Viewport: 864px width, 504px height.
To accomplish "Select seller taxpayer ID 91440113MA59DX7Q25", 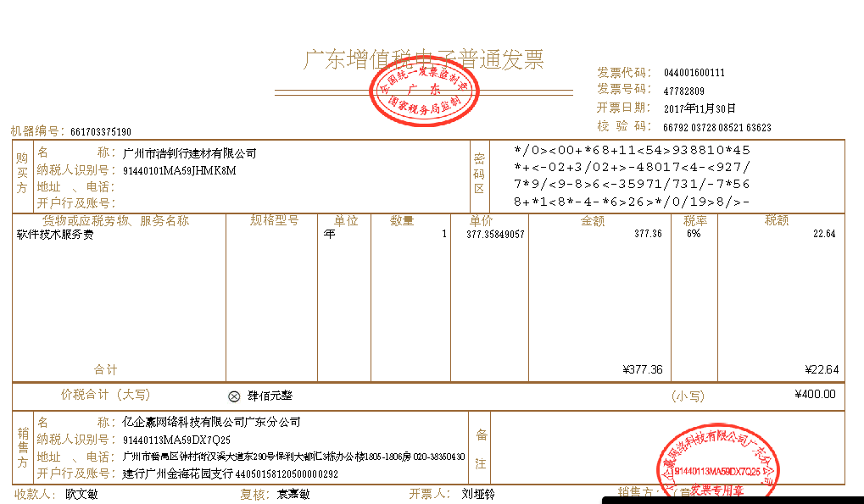I will point(177,440).
